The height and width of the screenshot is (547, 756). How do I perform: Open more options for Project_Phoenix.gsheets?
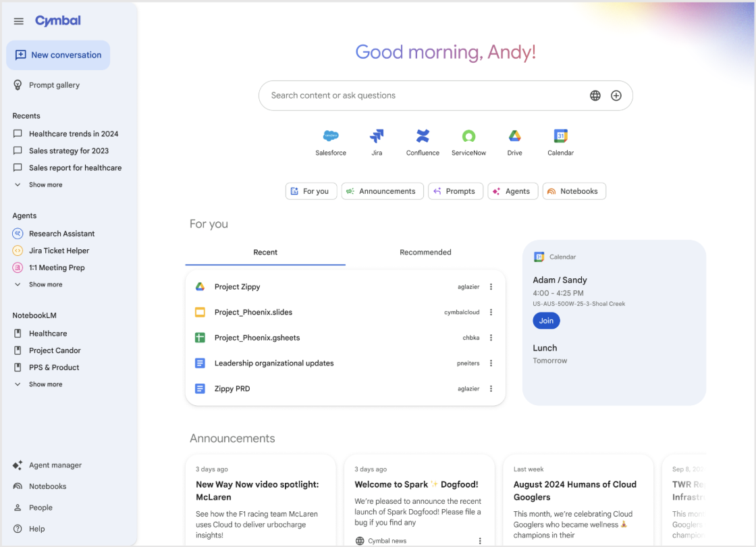491,338
